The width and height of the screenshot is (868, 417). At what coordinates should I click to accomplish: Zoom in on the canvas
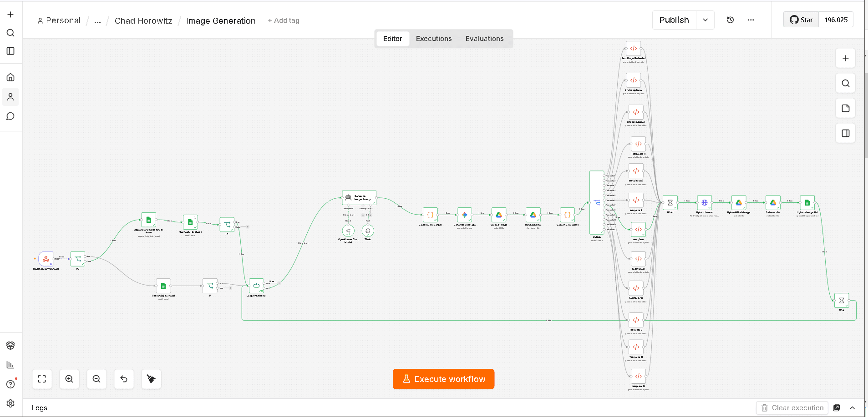click(x=69, y=379)
